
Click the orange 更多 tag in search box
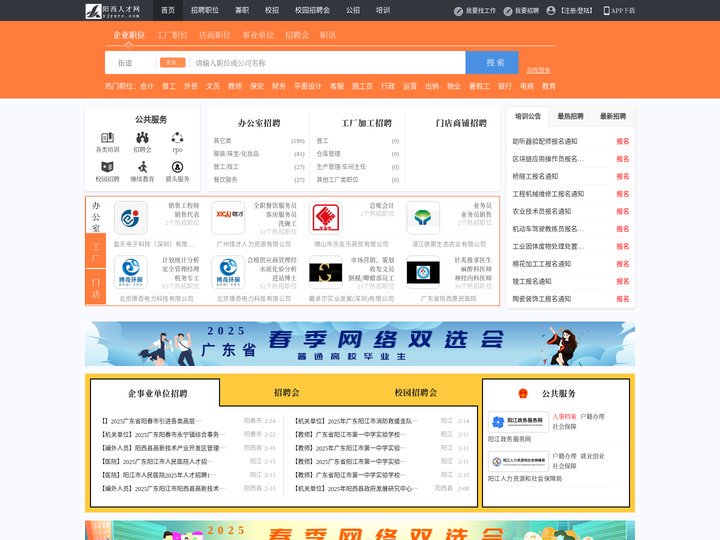point(172,62)
